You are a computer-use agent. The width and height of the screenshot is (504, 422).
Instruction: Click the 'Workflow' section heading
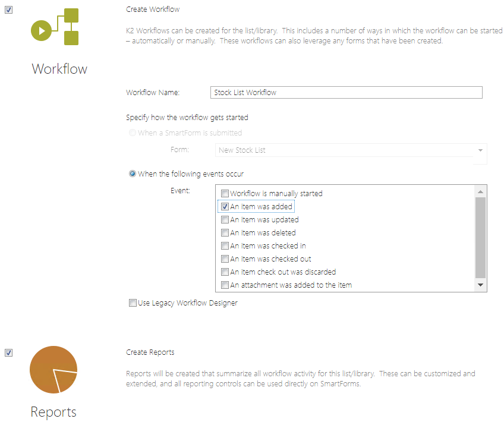pos(59,69)
